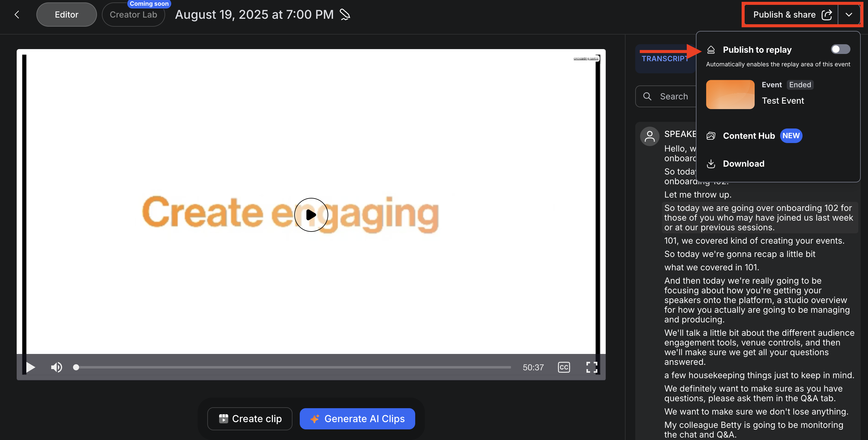Enable the Publish to replay toggle
868x440 pixels.
coord(840,49)
